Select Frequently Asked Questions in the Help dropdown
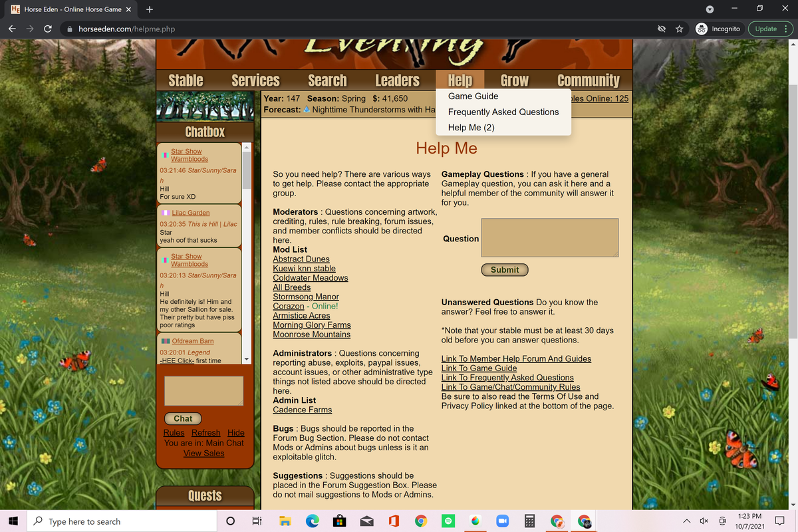 (503, 112)
